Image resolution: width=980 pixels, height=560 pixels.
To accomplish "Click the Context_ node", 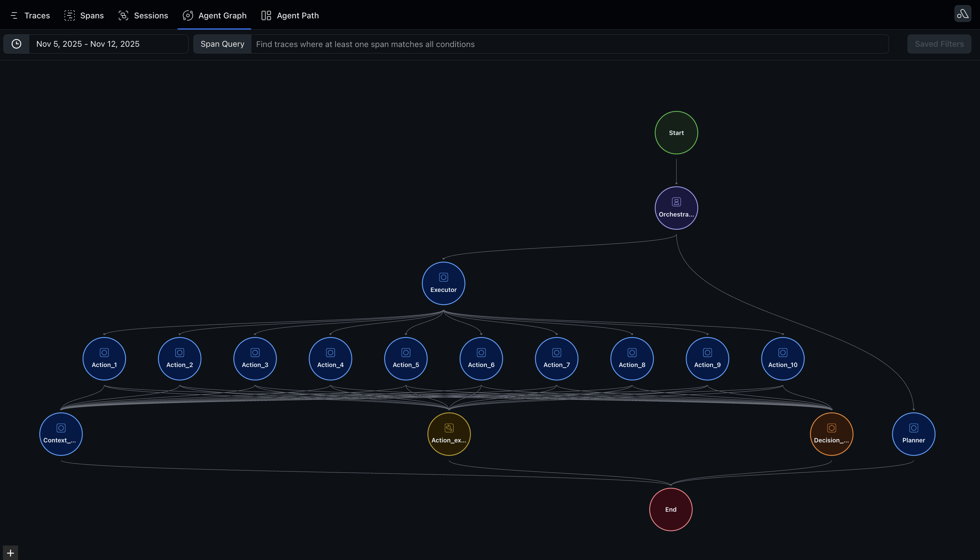I will pyautogui.click(x=61, y=434).
